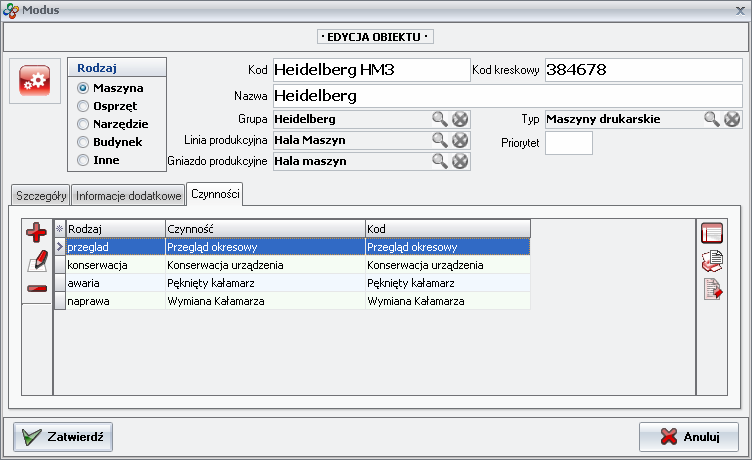Screen dimensions: 752x460
Task: Clear the Typ field with X icon
Action: click(732, 119)
